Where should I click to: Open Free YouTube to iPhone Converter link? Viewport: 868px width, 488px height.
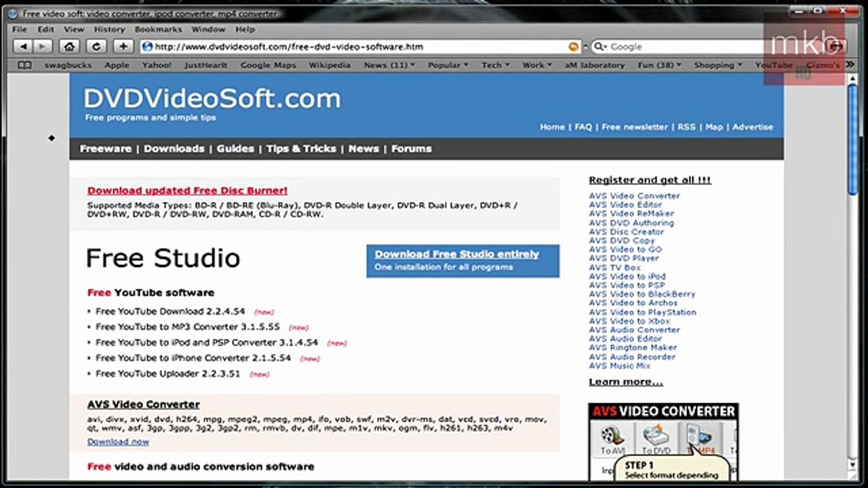(193, 358)
